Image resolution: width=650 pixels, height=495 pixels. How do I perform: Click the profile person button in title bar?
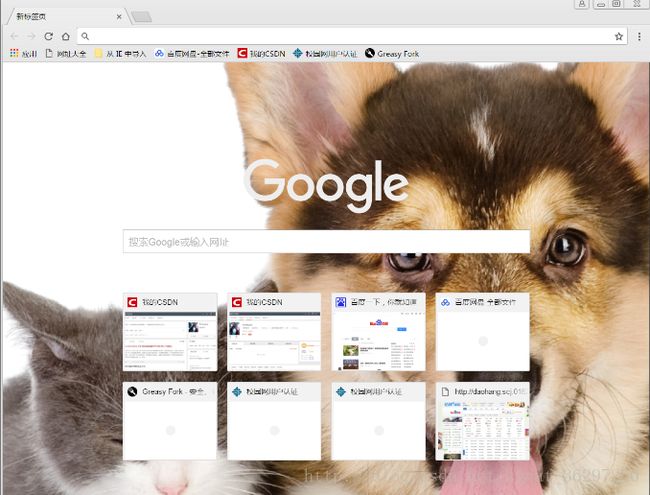(582, 4)
